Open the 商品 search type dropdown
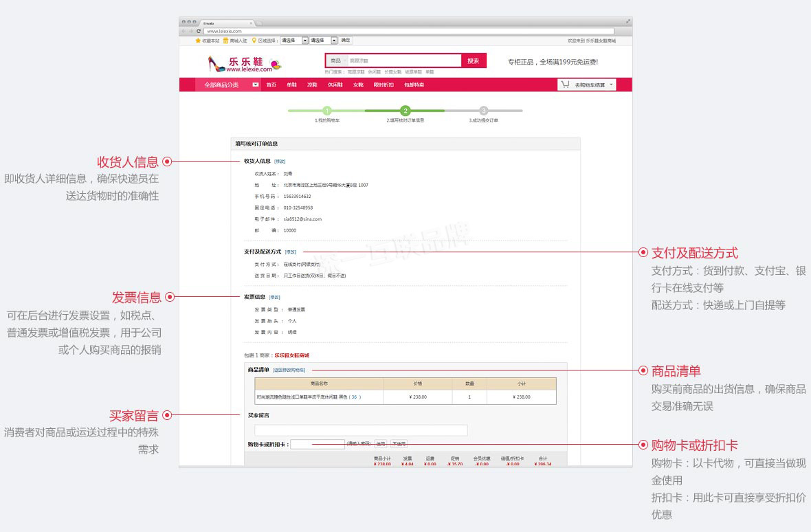Screen dimensions: 811x532 tap(337, 60)
